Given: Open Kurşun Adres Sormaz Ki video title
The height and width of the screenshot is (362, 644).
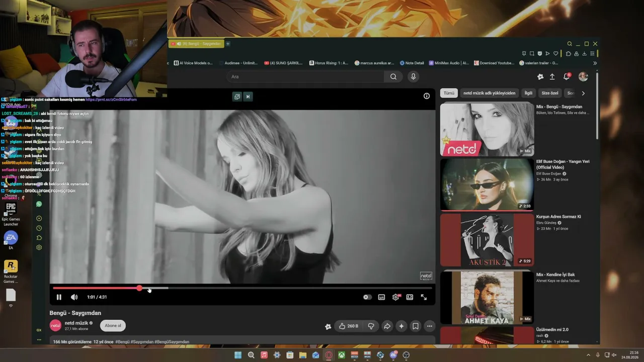Looking at the screenshot, I should pyautogui.click(x=558, y=217).
